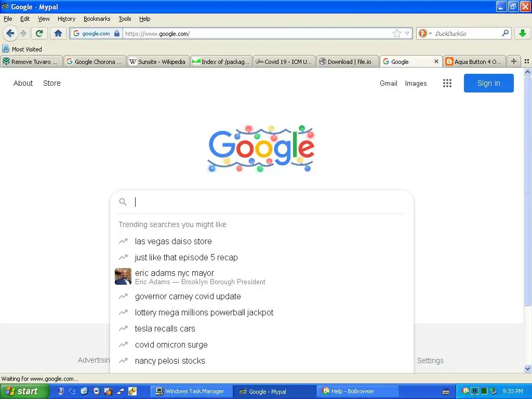
Task: Switch to the Aqua Button 4 tab
Action: (x=475, y=61)
